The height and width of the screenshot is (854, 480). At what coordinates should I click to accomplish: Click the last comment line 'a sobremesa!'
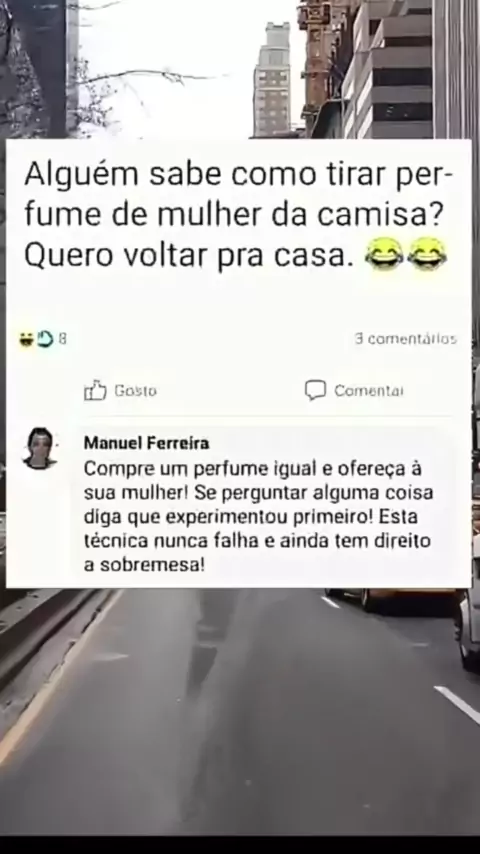[144, 565]
